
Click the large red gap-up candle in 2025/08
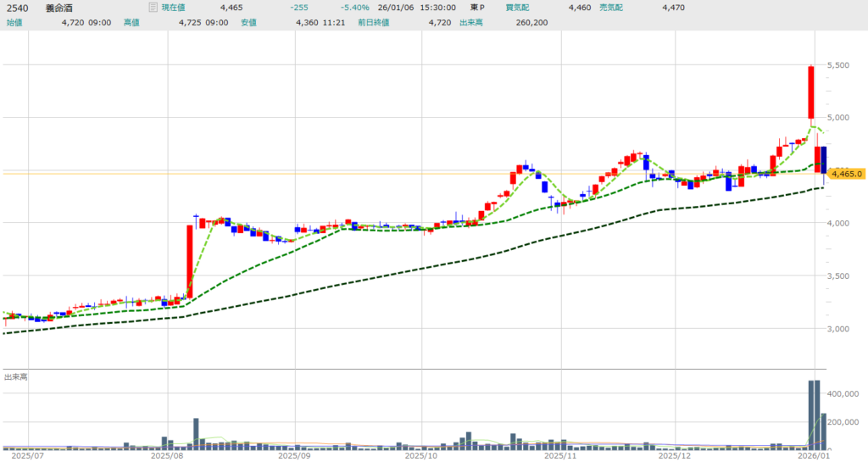[190, 261]
